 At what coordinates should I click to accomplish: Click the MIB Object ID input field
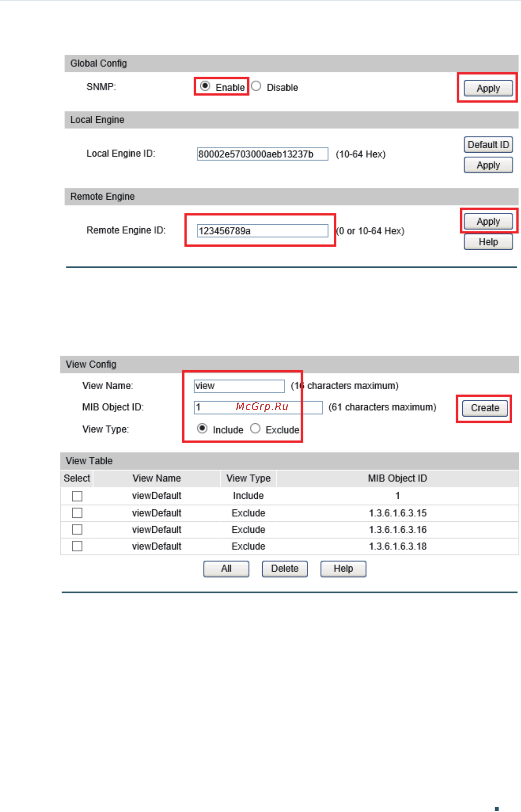pyautogui.click(x=258, y=407)
